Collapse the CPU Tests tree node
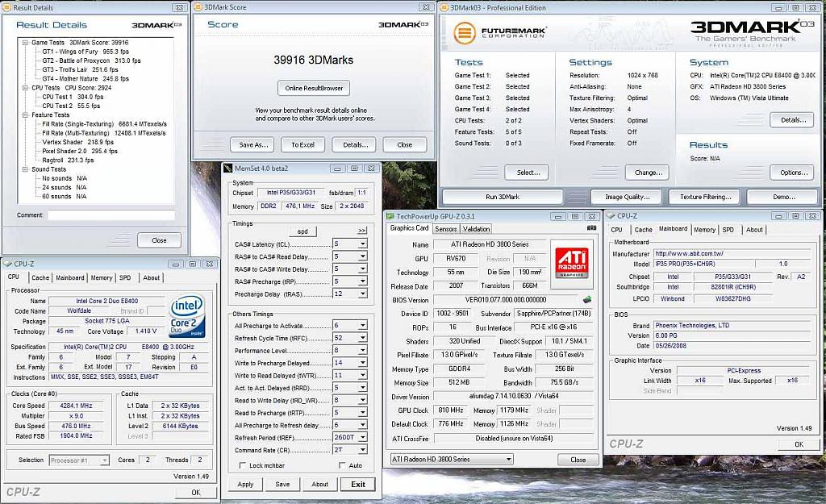Screen dimensions: 826x504 pyautogui.click(x=25, y=88)
